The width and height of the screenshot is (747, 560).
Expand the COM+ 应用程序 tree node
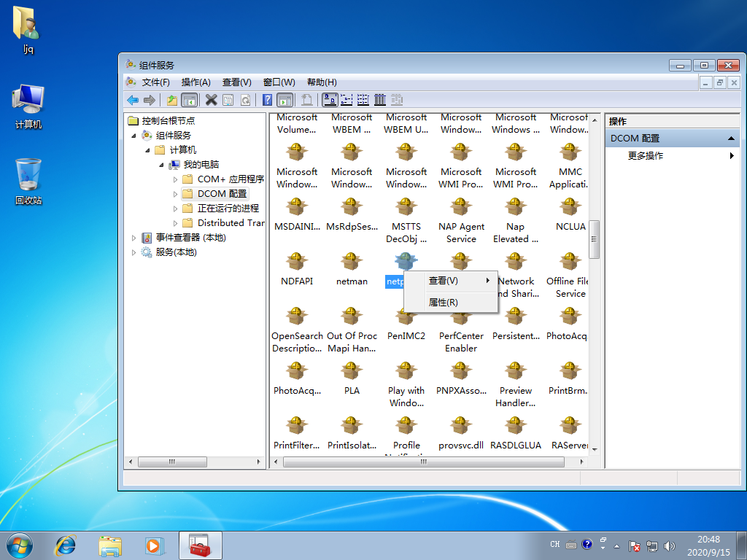(175, 179)
